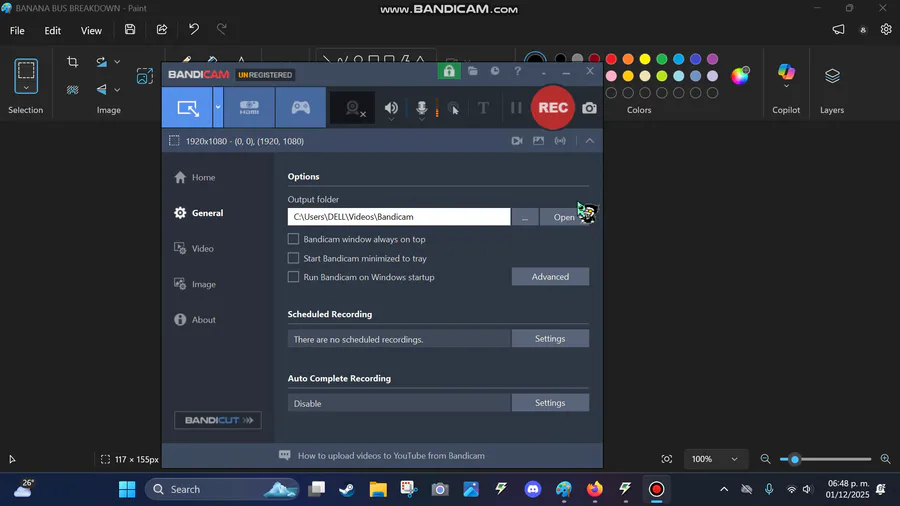
Task: Select the General tab in Bandicam sidebar
Action: [x=199, y=213]
